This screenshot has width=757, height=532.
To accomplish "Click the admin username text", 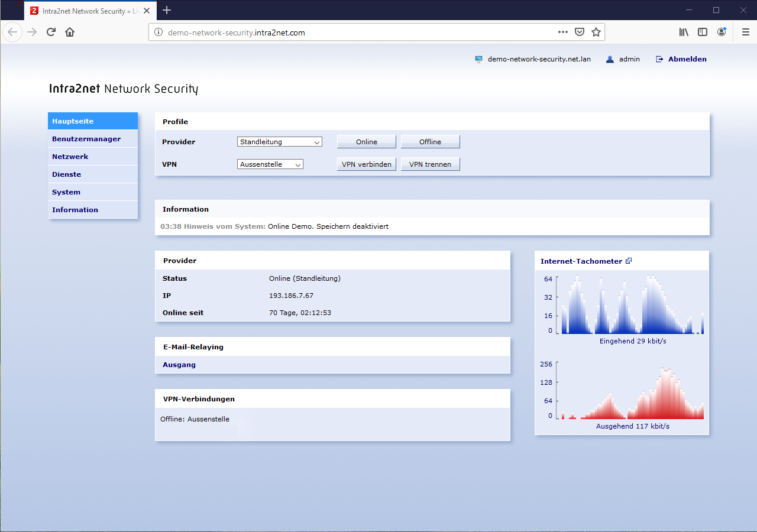I will (629, 59).
